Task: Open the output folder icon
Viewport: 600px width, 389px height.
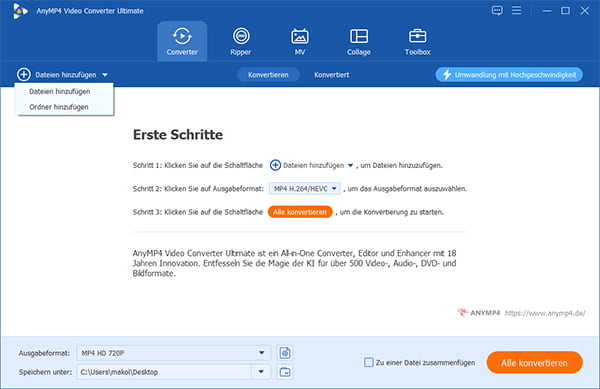Action: (x=285, y=372)
